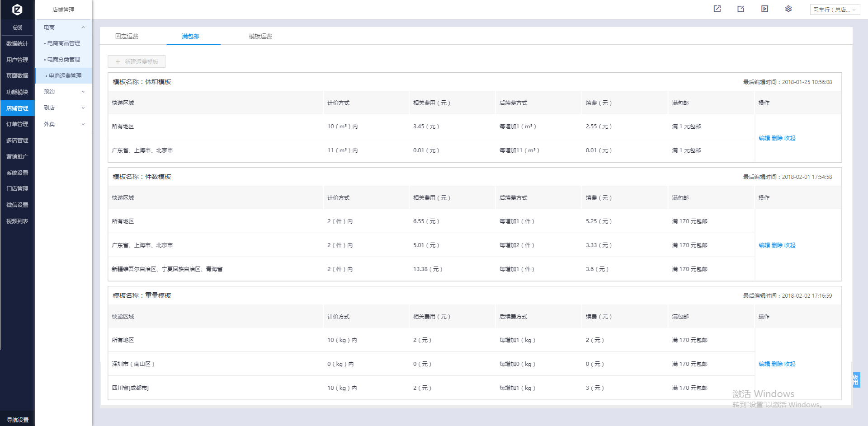Switch to the 固定运费 tab

tap(127, 36)
